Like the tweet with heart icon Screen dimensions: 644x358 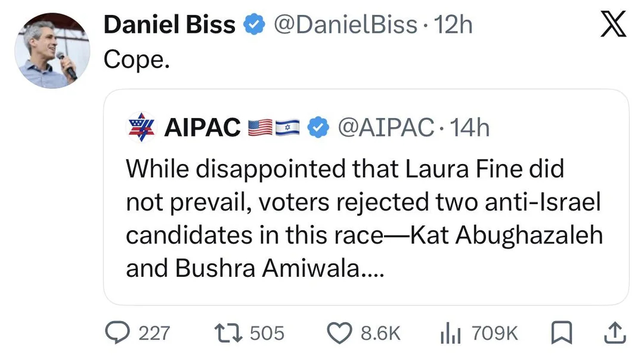coord(341,332)
